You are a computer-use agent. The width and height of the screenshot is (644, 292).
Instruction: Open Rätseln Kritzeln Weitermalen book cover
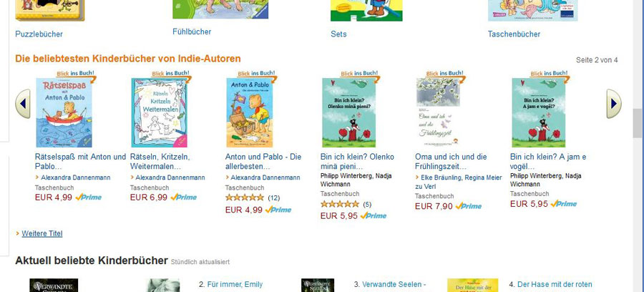(x=159, y=112)
